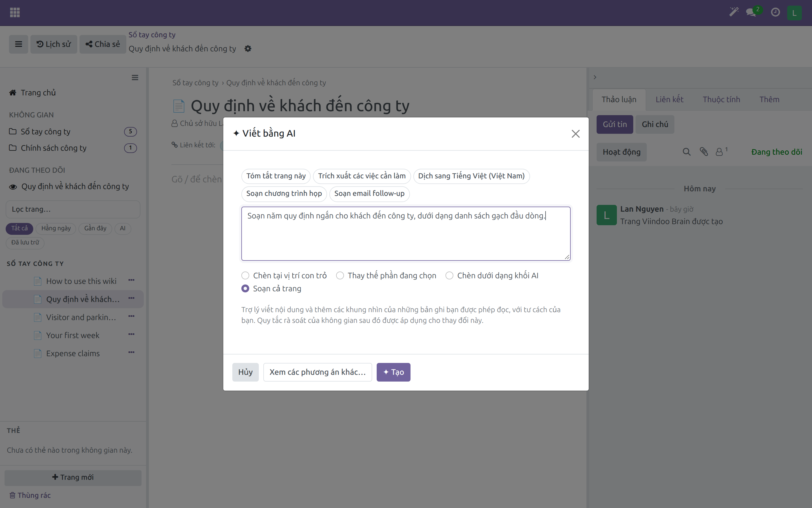Click the Tạo generate button

pyautogui.click(x=393, y=372)
